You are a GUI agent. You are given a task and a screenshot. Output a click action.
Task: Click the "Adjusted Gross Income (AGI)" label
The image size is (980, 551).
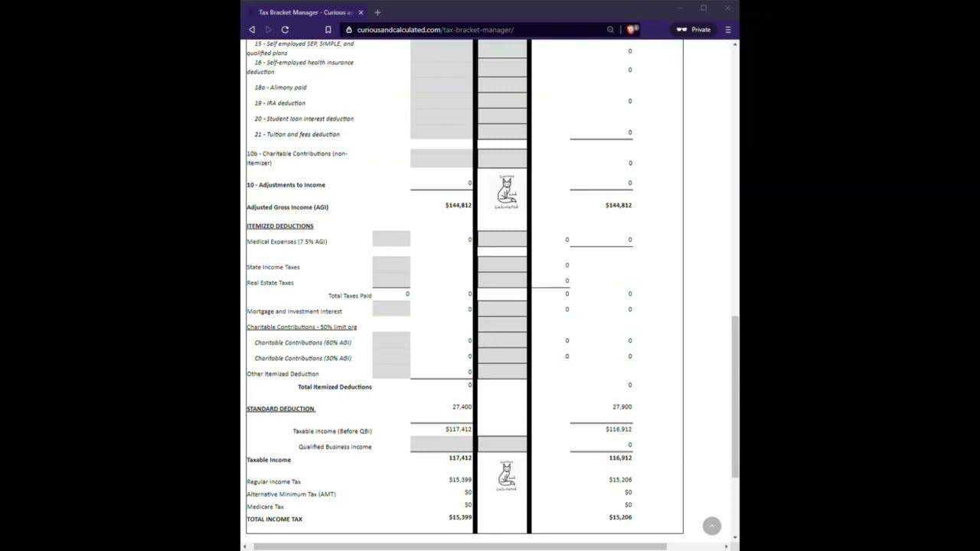(287, 207)
